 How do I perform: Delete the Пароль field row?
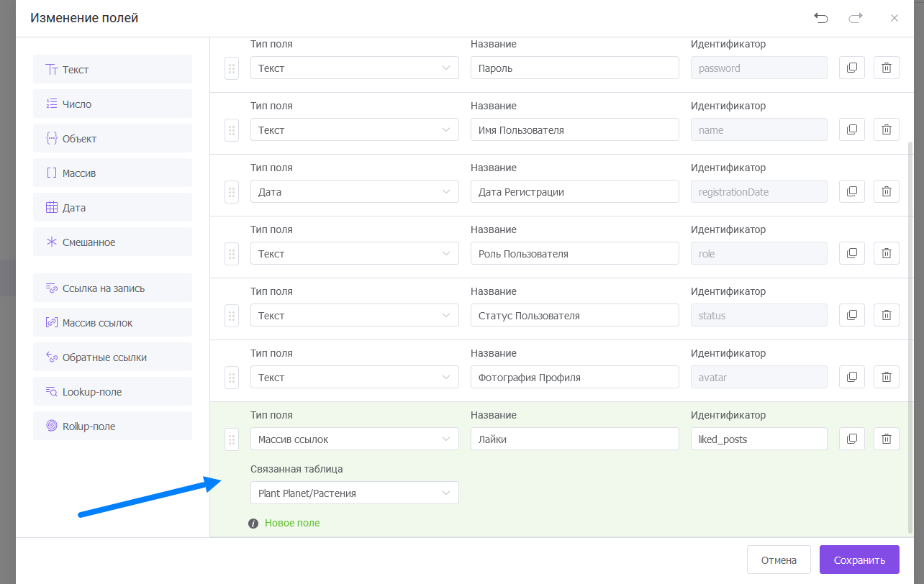pos(887,68)
